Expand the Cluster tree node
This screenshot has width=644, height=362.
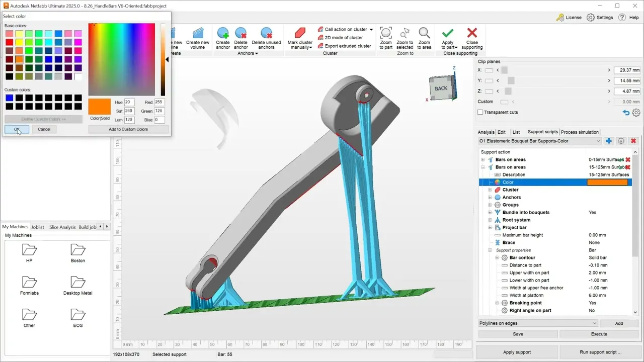tap(490, 190)
